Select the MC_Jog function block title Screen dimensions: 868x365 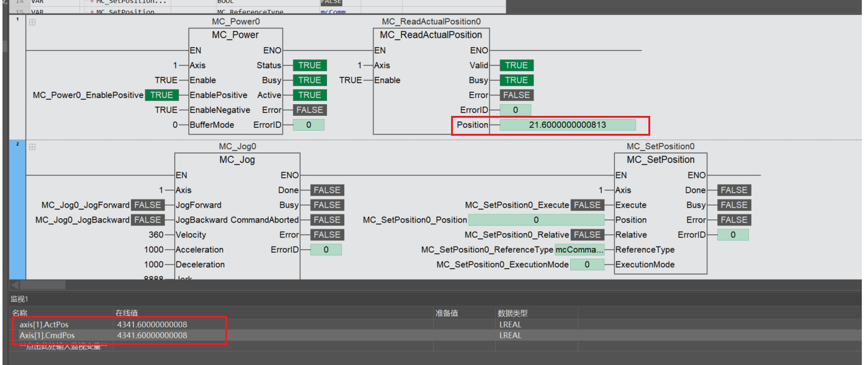click(x=237, y=160)
